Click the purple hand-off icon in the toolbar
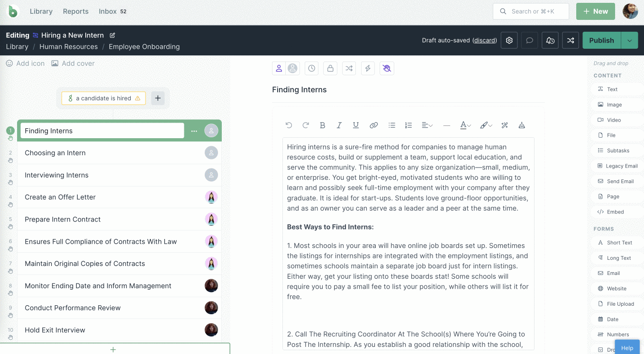The image size is (644, 354). click(387, 68)
